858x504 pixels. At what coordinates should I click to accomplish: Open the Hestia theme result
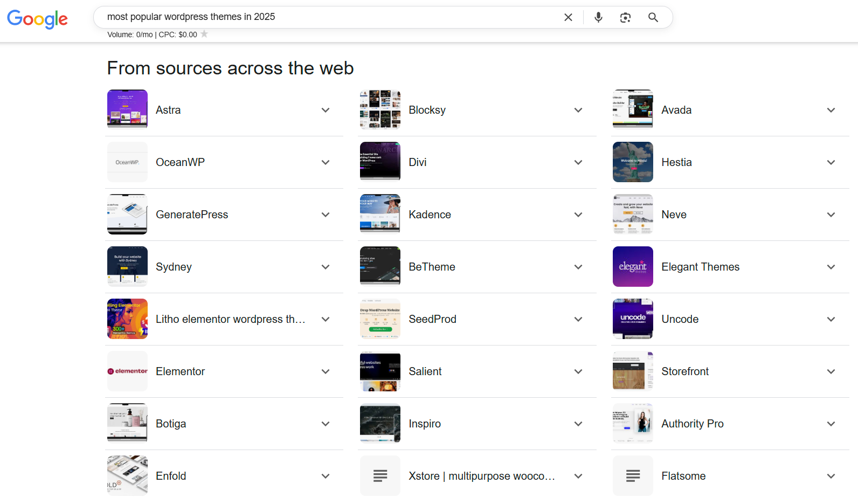(x=676, y=162)
